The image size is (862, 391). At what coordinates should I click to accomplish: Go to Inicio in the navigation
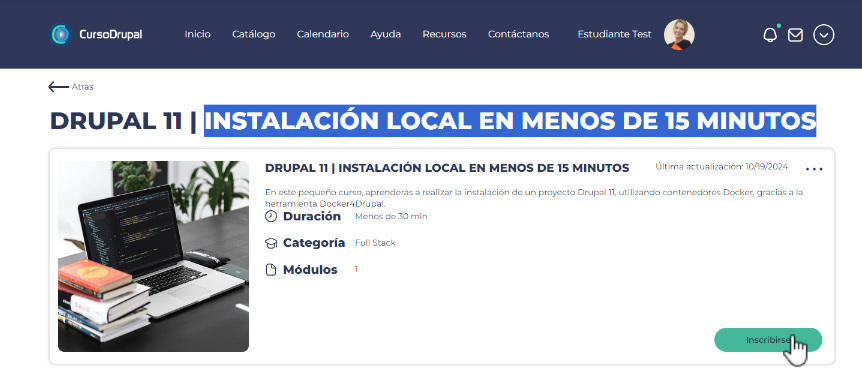(x=197, y=34)
